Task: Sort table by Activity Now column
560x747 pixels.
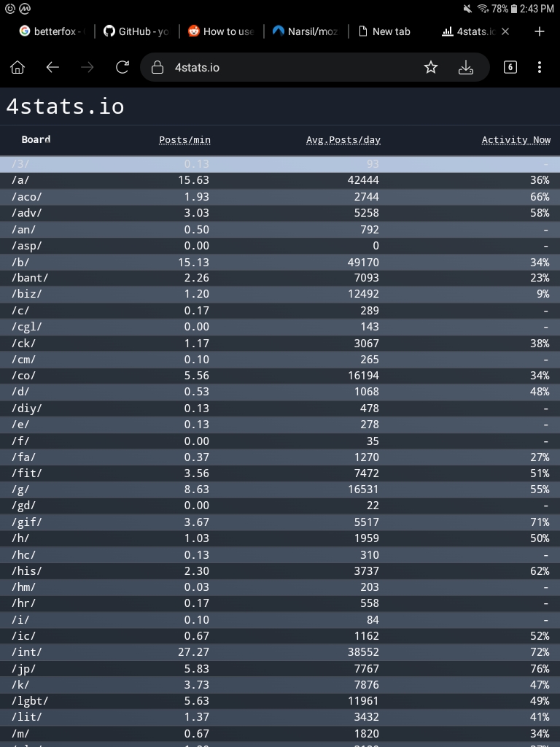Action: click(x=516, y=140)
